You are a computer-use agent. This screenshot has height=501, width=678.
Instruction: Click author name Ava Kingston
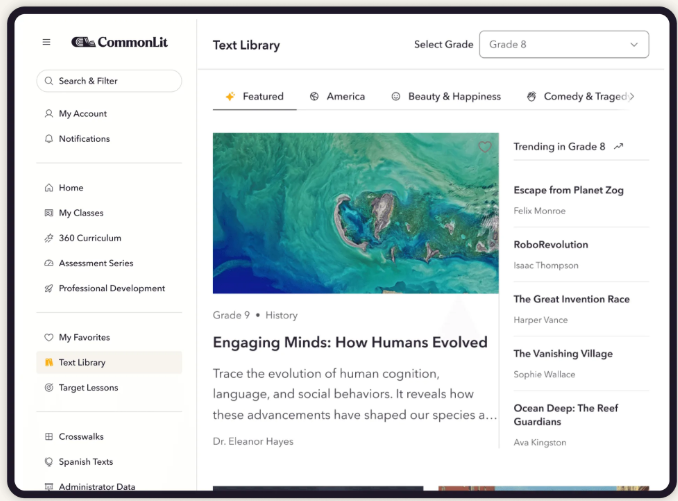[540, 442]
